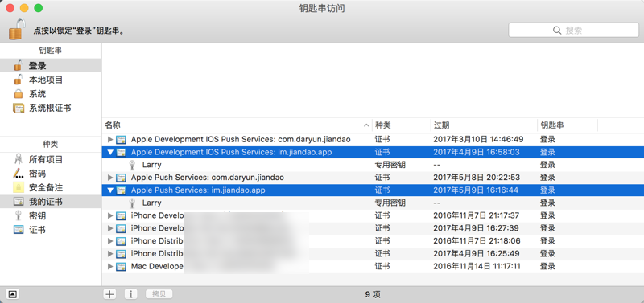
Task: Click the keys icon beside 所有项目
Action: tap(19, 159)
